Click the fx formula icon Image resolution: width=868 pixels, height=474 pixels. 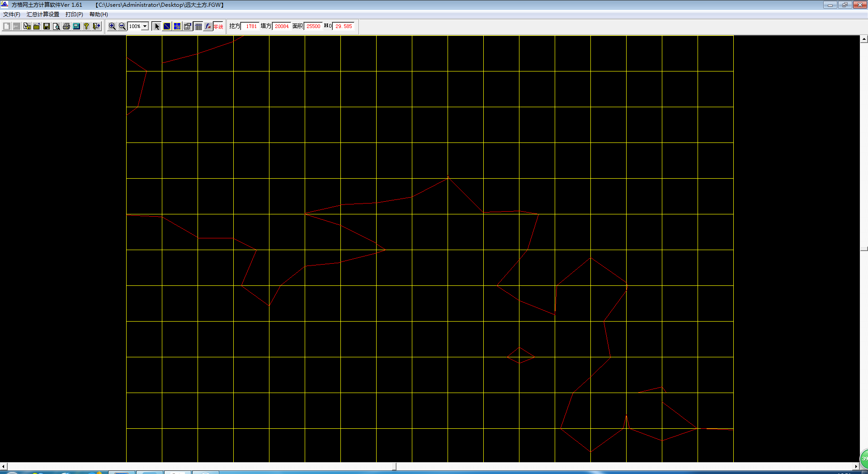(208, 26)
